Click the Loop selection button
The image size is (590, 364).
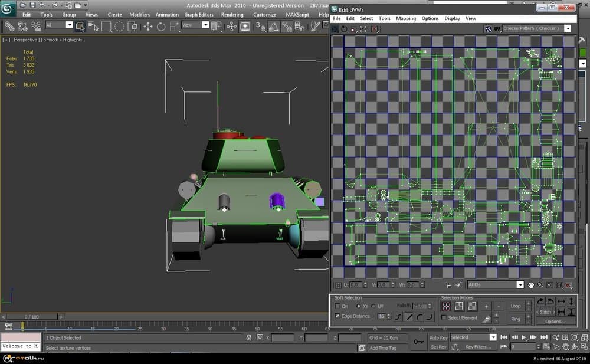pyautogui.click(x=516, y=306)
